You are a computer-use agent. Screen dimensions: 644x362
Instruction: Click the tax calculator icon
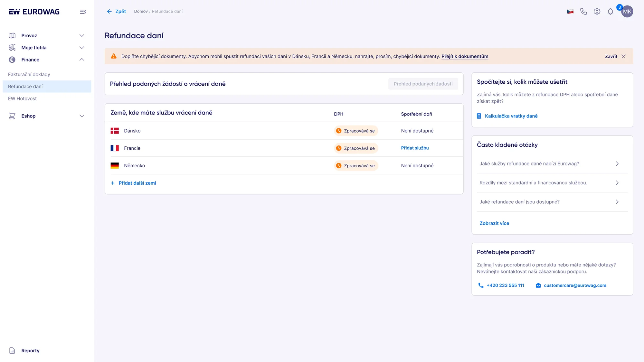point(479,116)
